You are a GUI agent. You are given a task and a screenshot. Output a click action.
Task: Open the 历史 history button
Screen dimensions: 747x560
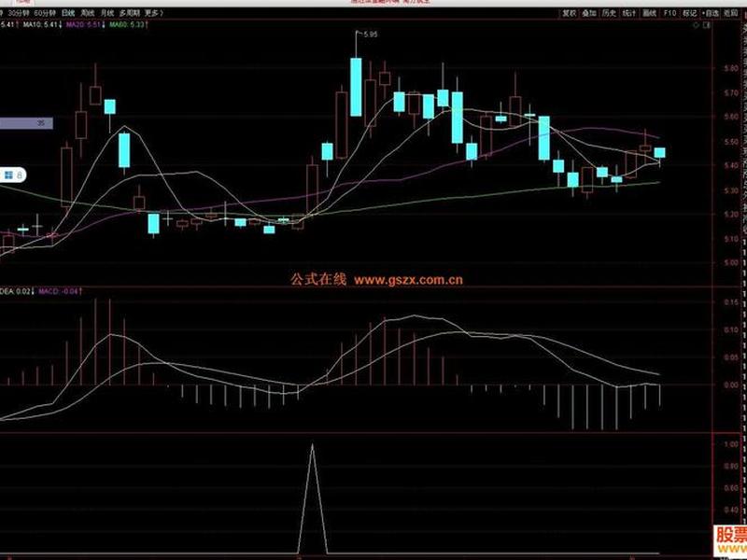[610, 13]
